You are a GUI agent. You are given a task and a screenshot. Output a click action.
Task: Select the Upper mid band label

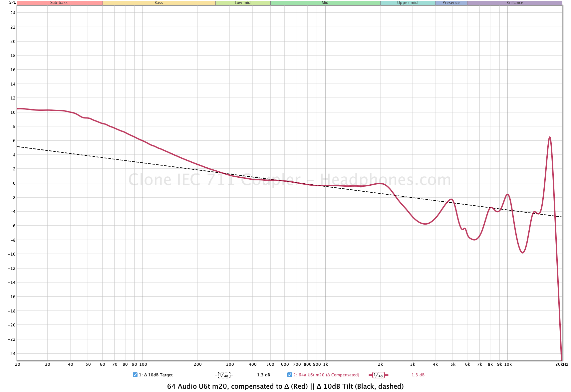coord(408,3)
